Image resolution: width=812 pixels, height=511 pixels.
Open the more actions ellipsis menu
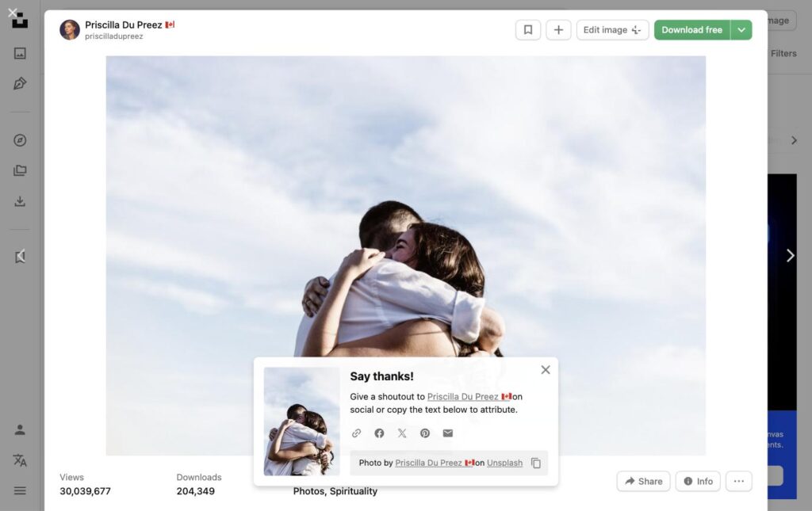[738, 481]
